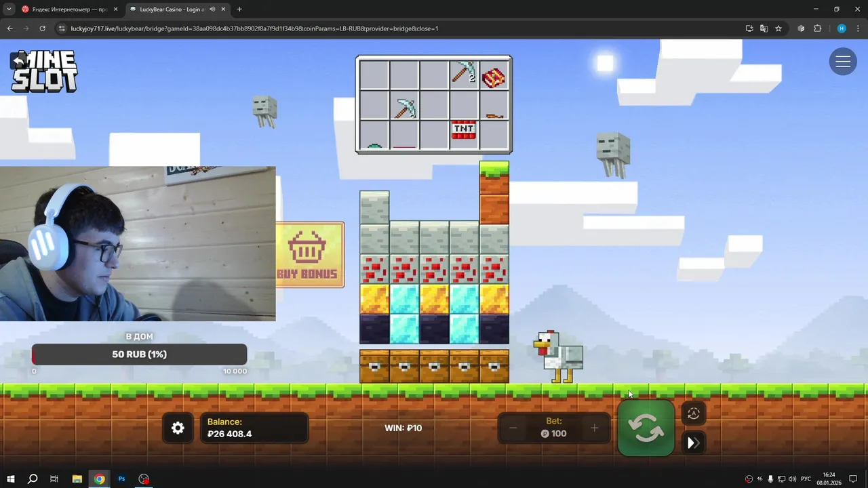Click the microphone tray icon
Image resolution: width=868 pixels, height=488 pixels.
point(770,479)
